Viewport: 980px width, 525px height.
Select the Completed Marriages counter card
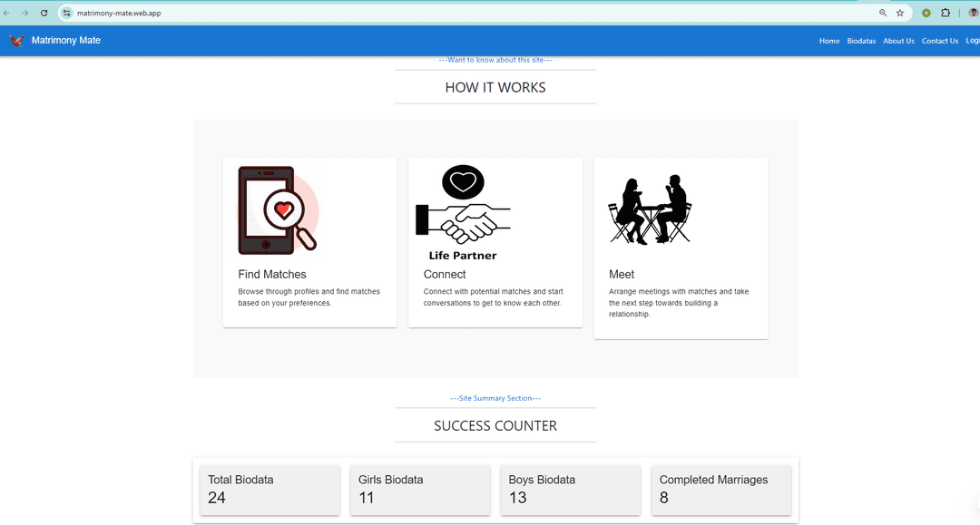pos(721,490)
